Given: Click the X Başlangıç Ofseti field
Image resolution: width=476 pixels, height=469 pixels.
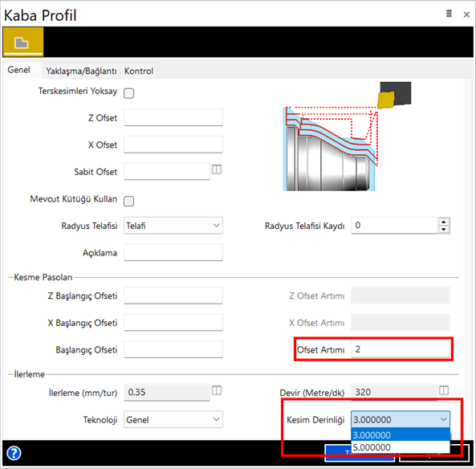Looking at the screenshot, I should pos(173,322).
